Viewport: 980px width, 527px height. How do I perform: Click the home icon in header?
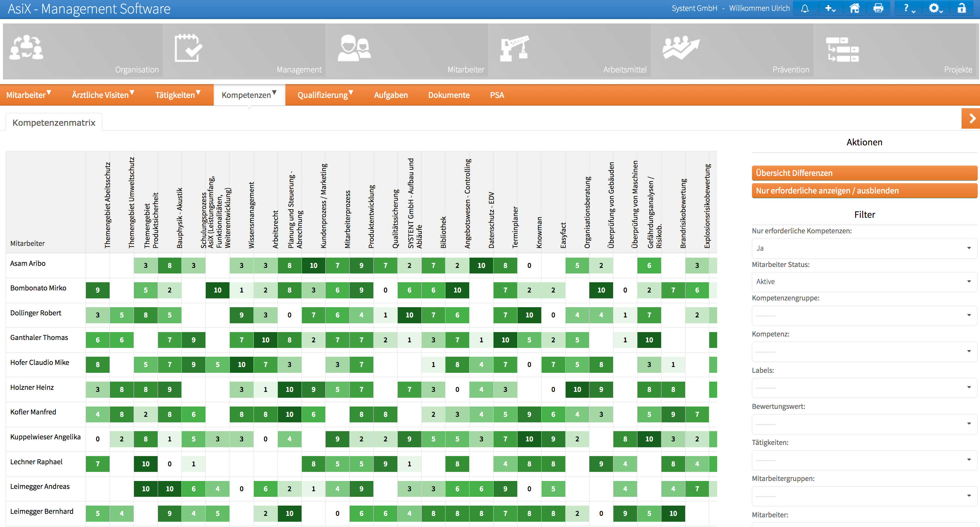pos(855,8)
